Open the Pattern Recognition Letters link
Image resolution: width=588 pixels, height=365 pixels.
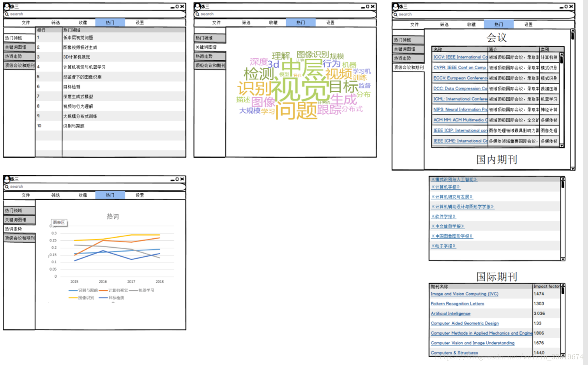tap(457, 303)
